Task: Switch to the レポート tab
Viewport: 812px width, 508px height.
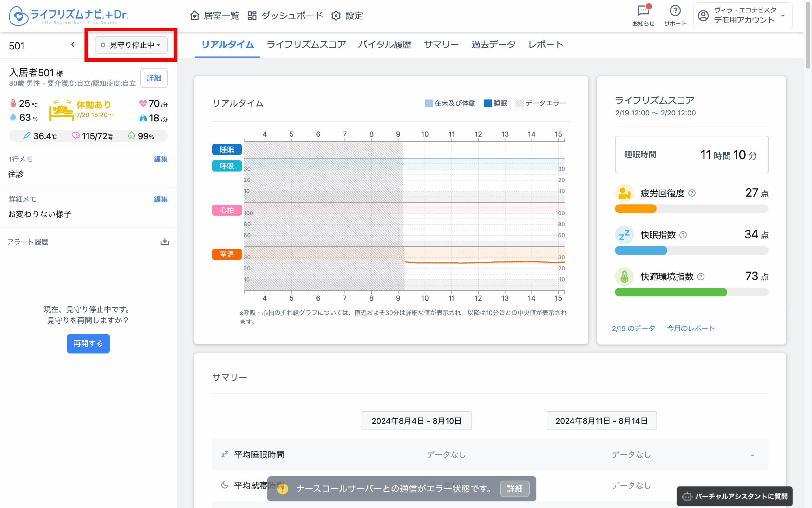Action: click(546, 44)
